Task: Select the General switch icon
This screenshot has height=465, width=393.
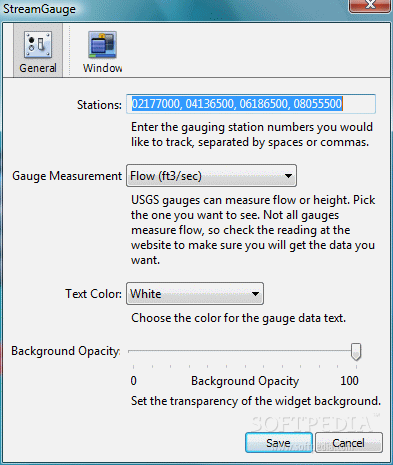Action: click(x=38, y=45)
